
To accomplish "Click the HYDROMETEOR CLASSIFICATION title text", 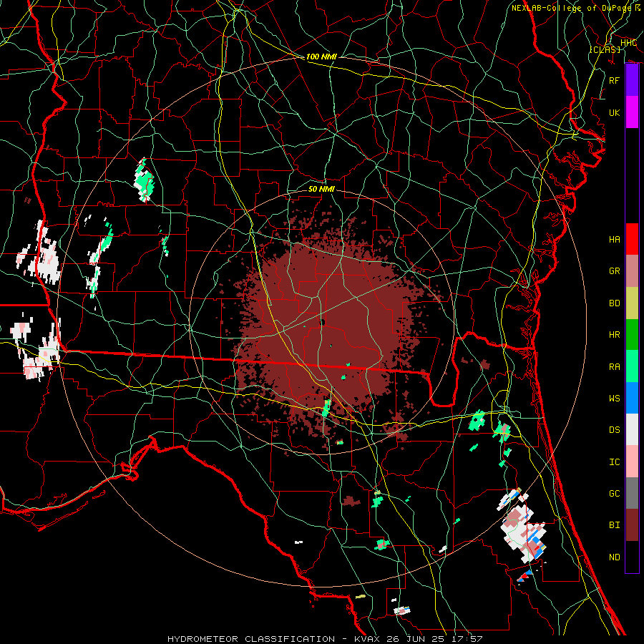I will 251,639.
